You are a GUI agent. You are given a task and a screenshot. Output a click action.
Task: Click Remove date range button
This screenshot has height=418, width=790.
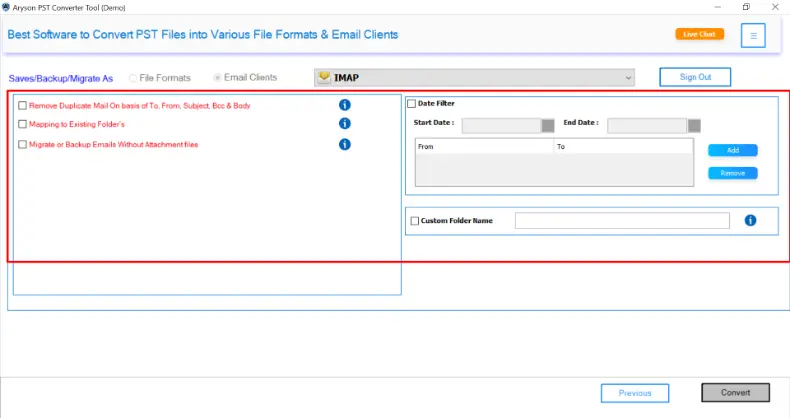tap(733, 173)
